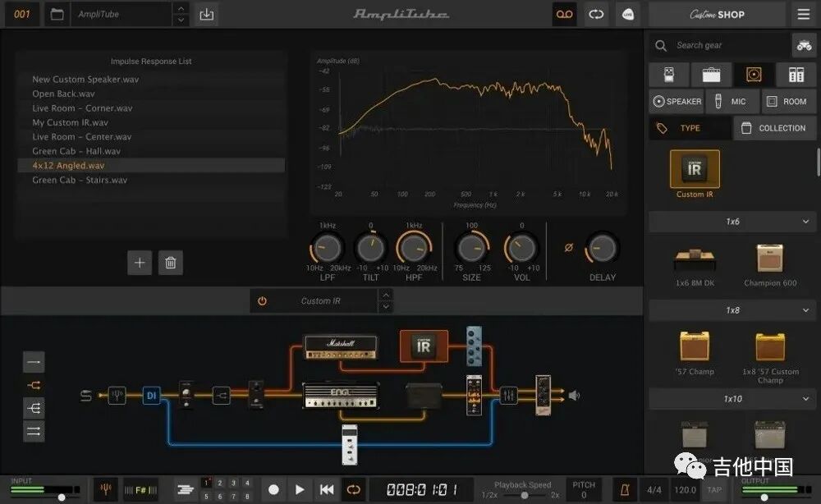Open the Live mode icon
Screen dimensions: 821x504
click(628, 14)
